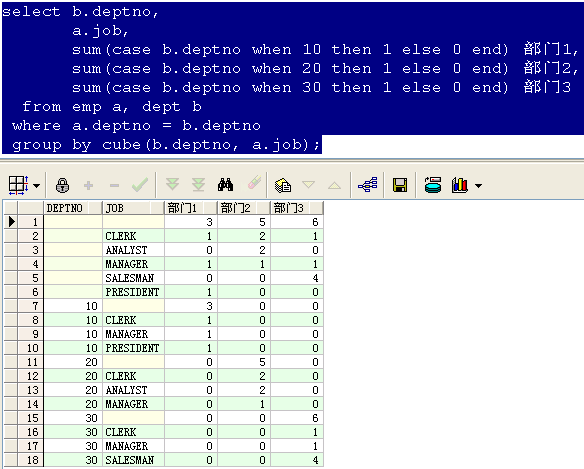Click the DEPTNO column header
The image size is (584, 469).
pyautogui.click(x=73, y=208)
